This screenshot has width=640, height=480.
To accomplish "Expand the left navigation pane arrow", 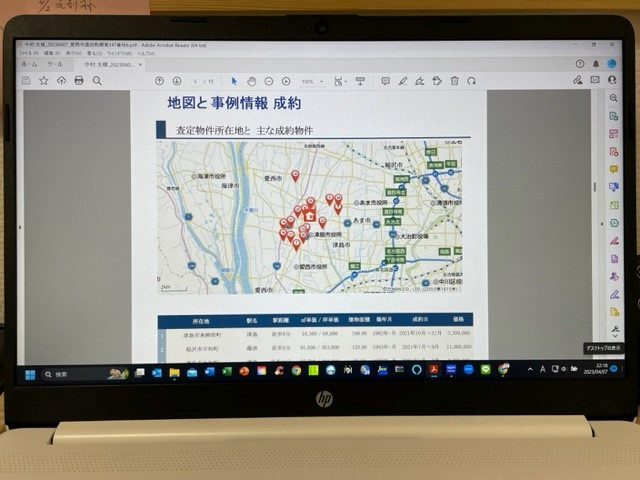I will (20, 227).
